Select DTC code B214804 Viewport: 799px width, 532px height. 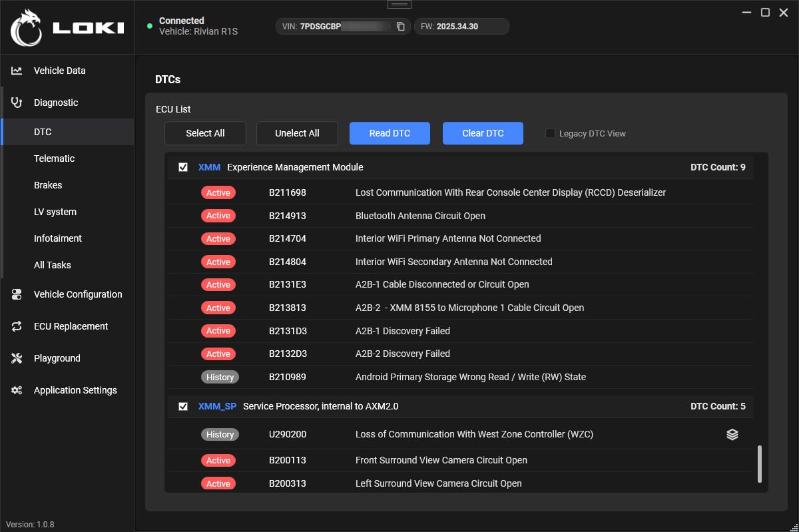[x=288, y=262]
